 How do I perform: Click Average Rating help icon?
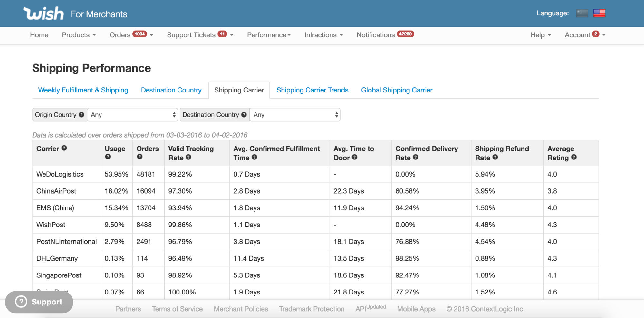[574, 157]
